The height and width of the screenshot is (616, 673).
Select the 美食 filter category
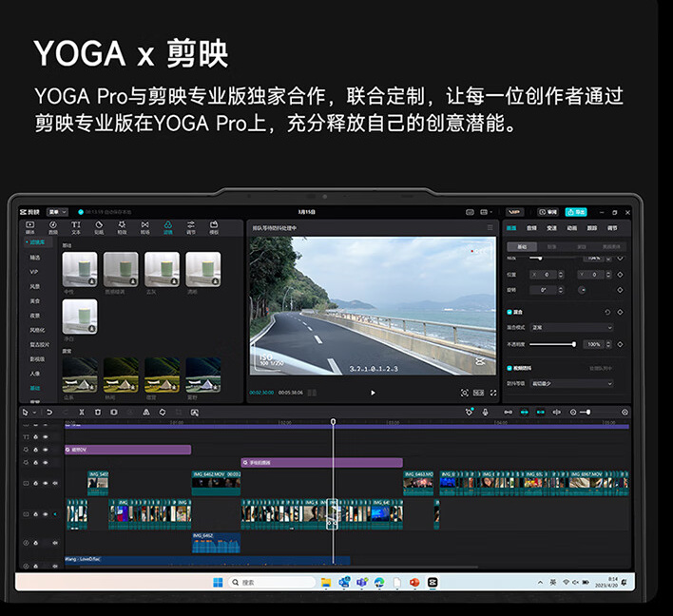[x=35, y=301]
